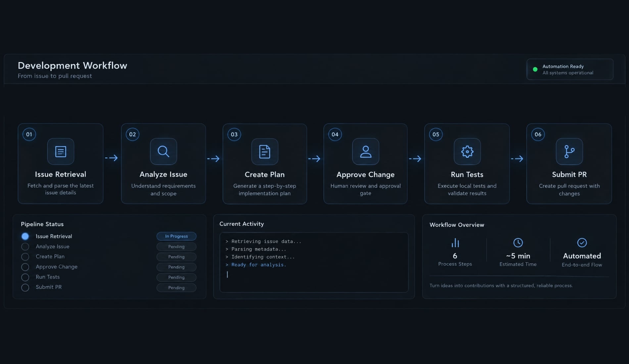Click the 01 step number badge
This screenshot has height=364, width=629.
pyautogui.click(x=29, y=134)
